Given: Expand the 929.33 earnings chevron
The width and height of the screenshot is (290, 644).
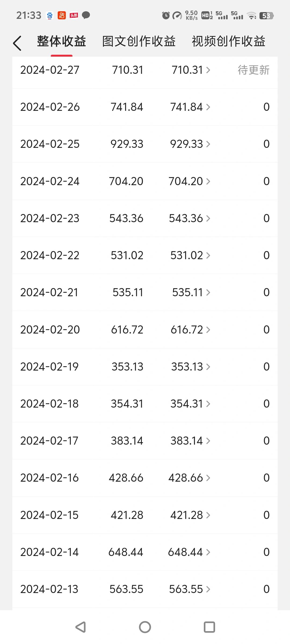Looking at the screenshot, I should (x=208, y=144).
